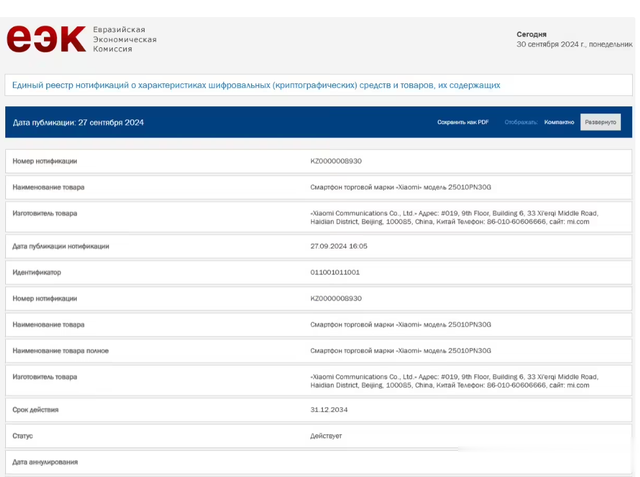640x477 pixels.
Task: Click the validity date 31.12.2034
Action: tap(329, 410)
